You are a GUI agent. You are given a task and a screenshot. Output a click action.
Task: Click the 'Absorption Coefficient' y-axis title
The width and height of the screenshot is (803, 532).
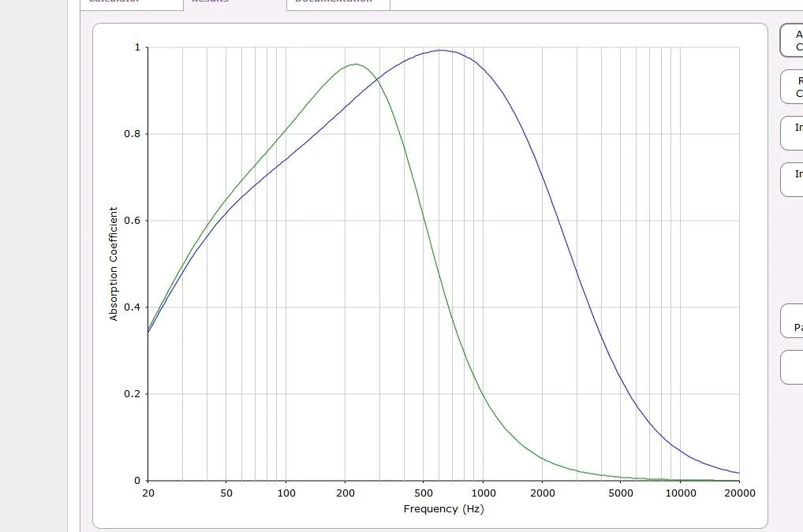click(x=114, y=264)
